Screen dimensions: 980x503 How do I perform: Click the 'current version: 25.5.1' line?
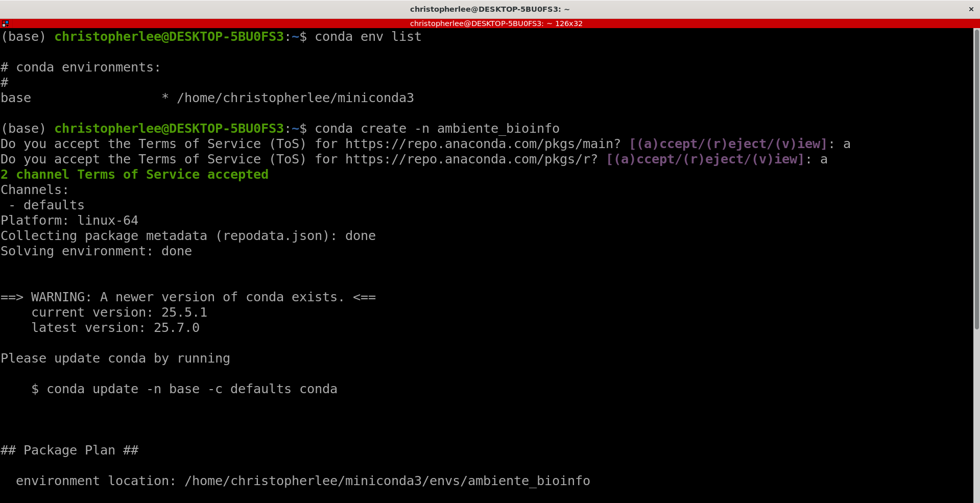click(x=119, y=313)
